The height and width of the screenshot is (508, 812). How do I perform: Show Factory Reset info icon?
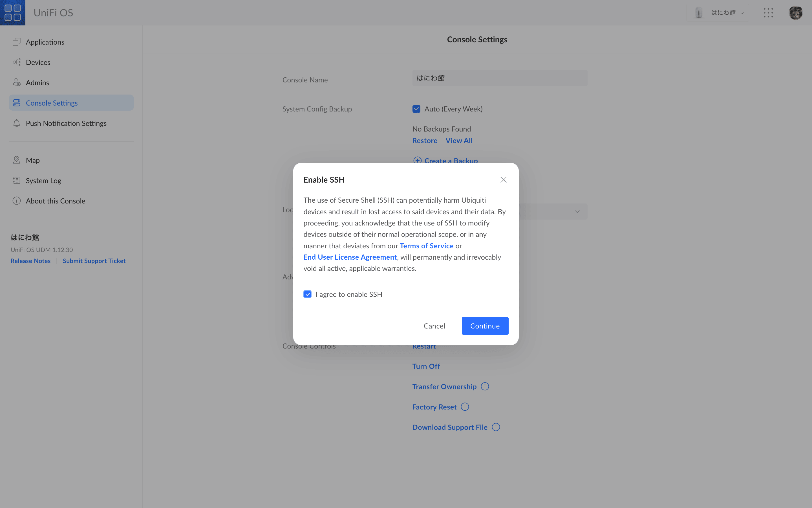(465, 407)
